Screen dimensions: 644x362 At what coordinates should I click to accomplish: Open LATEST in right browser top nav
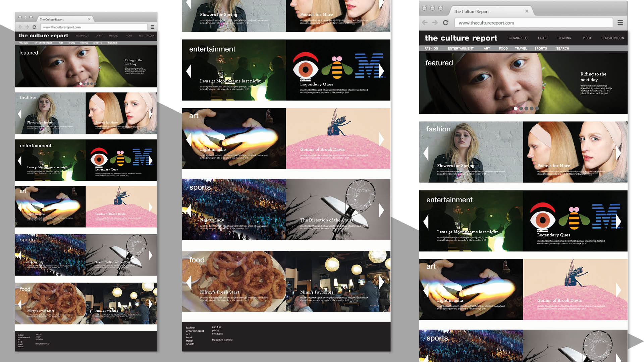coord(543,38)
